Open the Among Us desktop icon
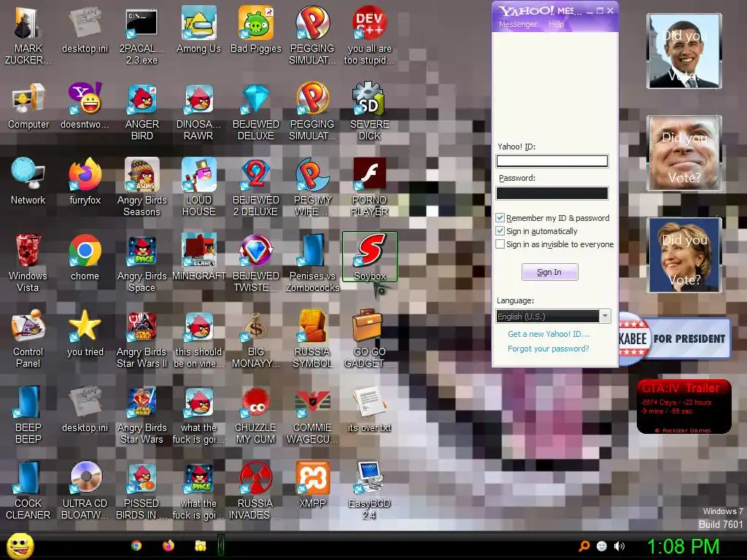 click(x=198, y=29)
